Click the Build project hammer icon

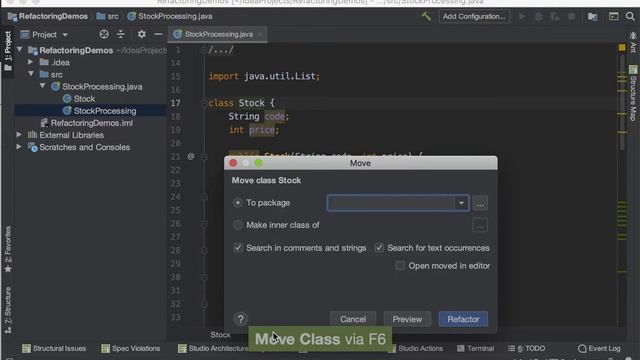coord(427,16)
